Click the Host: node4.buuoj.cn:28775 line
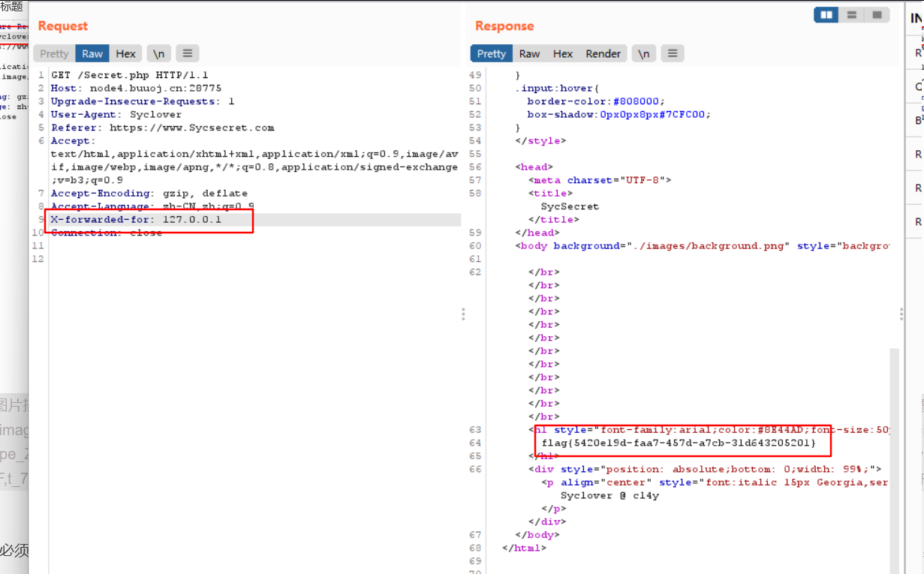 [x=136, y=89]
